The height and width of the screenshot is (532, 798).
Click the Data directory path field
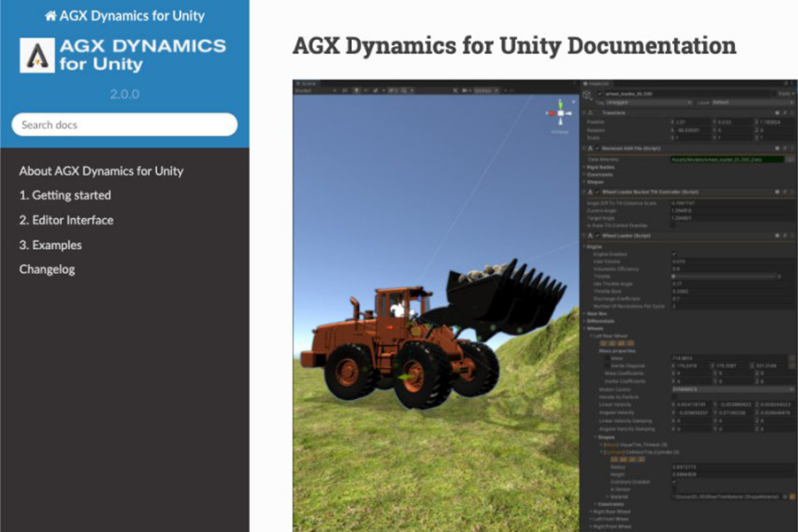point(728,160)
